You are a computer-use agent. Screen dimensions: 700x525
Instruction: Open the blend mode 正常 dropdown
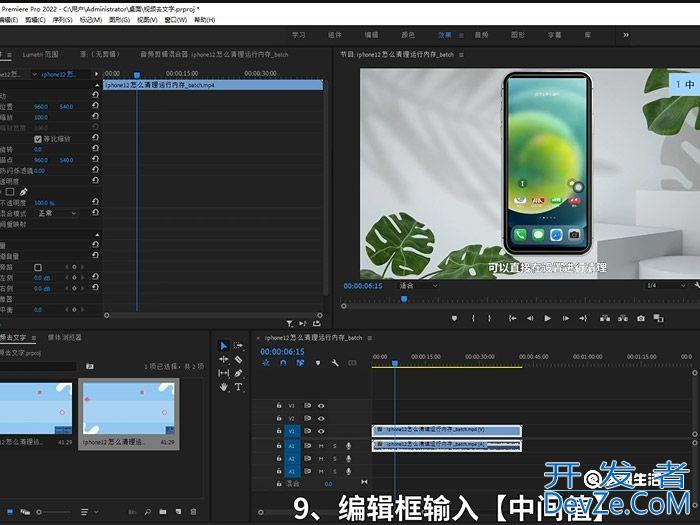(x=56, y=213)
